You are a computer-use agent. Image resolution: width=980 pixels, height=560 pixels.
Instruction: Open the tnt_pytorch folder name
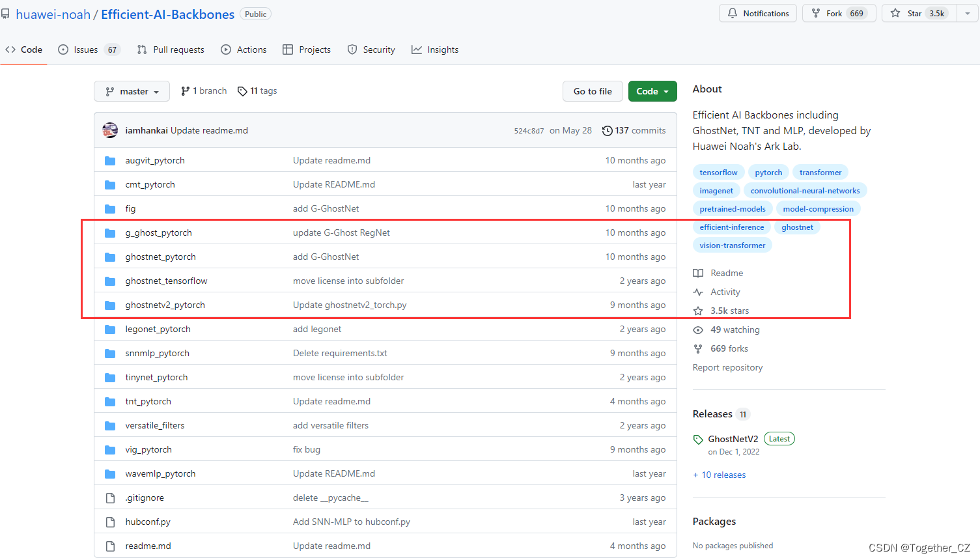[148, 402]
